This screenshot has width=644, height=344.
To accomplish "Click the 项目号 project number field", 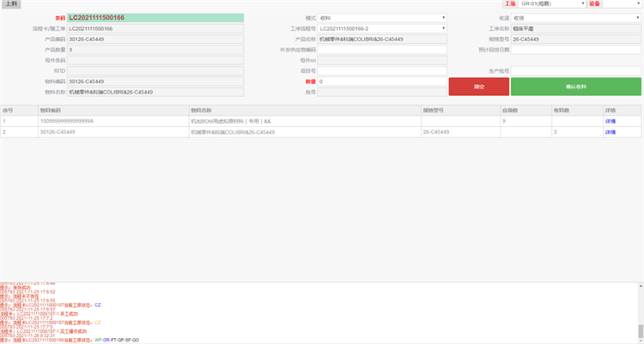I will (382, 70).
